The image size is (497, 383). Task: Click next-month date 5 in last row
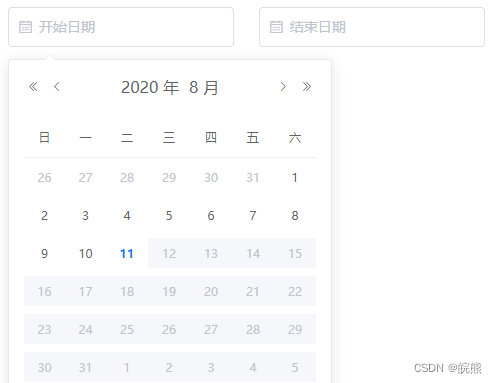point(295,368)
